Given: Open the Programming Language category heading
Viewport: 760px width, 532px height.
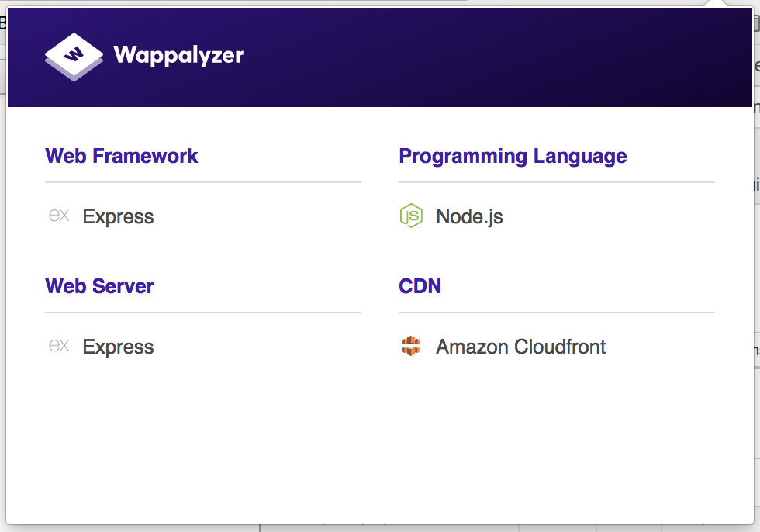Looking at the screenshot, I should [513, 156].
